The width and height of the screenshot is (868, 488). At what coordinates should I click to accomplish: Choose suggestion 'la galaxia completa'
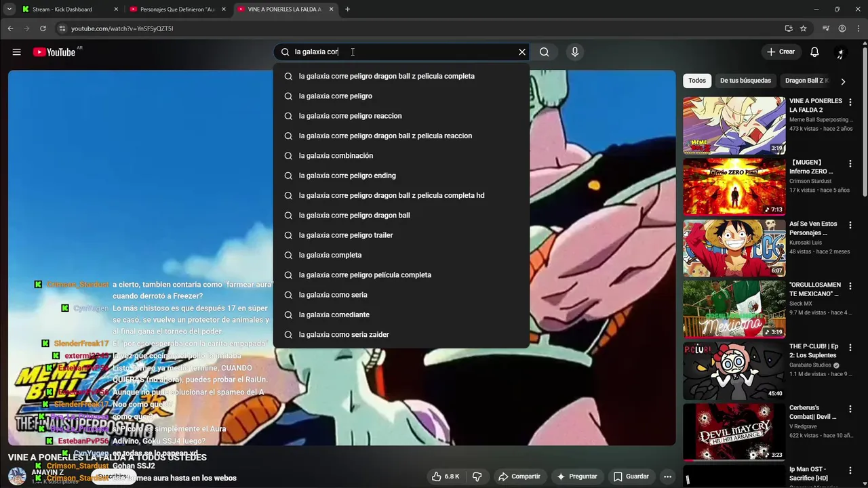click(x=401, y=255)
